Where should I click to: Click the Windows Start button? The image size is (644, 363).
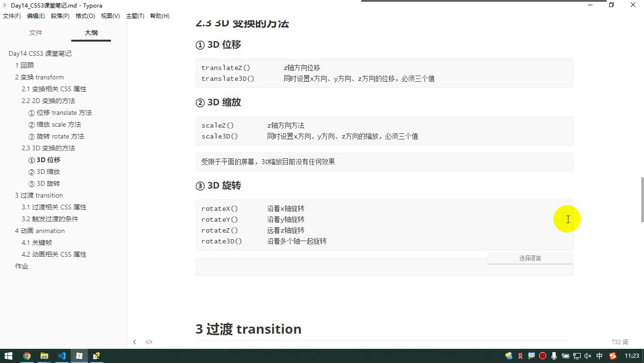coord(8,356)
